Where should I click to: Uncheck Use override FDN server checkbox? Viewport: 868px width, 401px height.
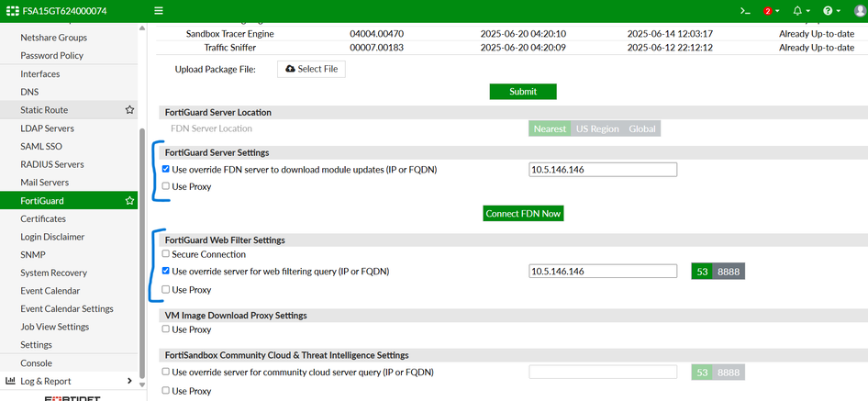pos(166,170)
